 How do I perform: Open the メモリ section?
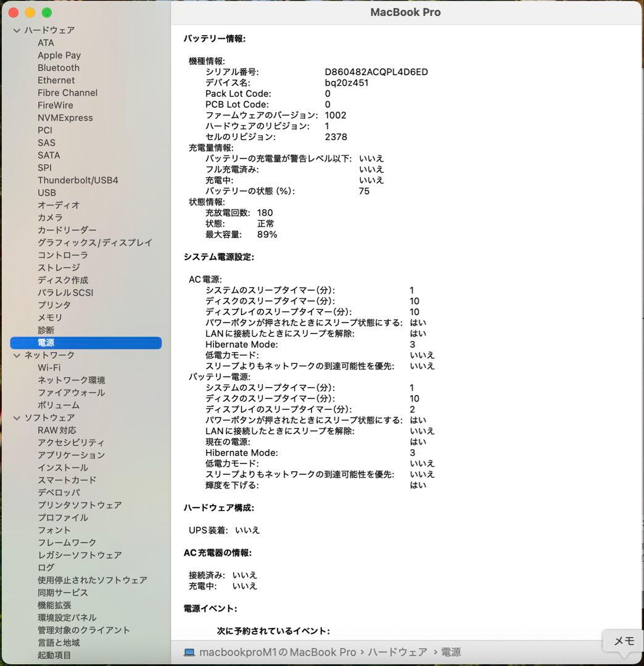pyautogui.click(x=49, y=318)
